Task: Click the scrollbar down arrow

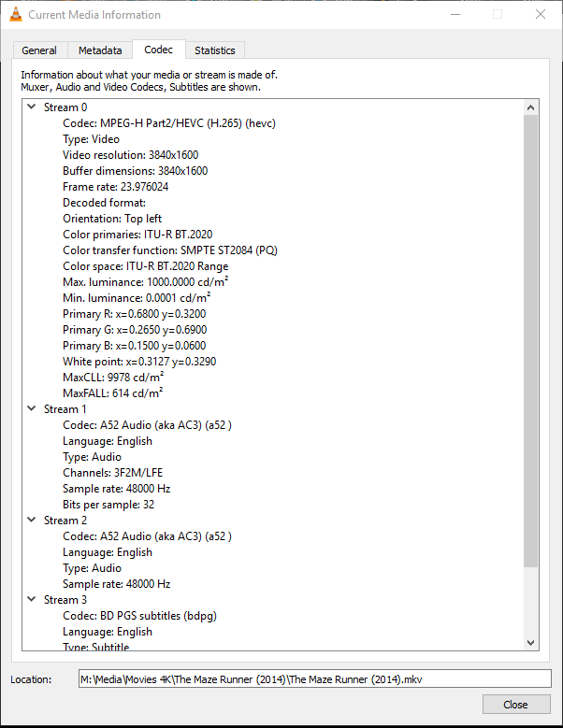Action: pos(530,643)
